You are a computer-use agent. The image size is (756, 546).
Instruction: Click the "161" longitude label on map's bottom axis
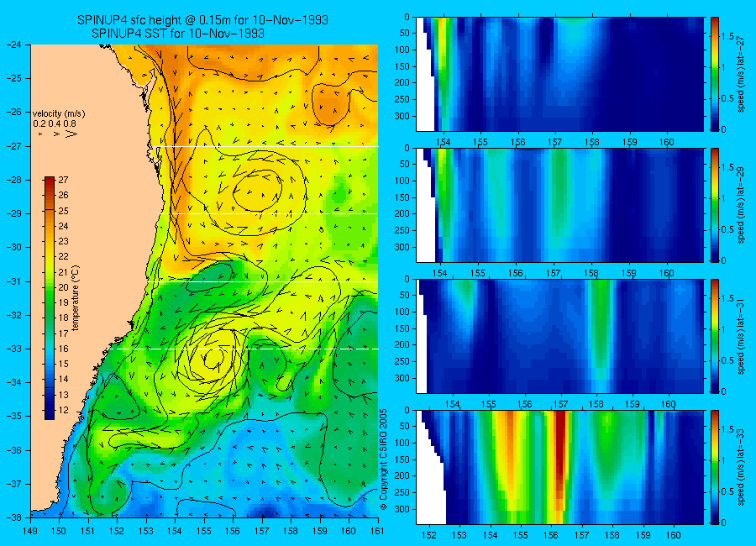tap(377, 531)
